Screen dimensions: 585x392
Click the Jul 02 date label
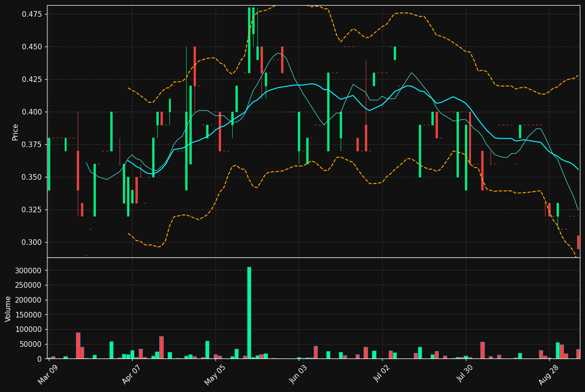pos(382,374)
